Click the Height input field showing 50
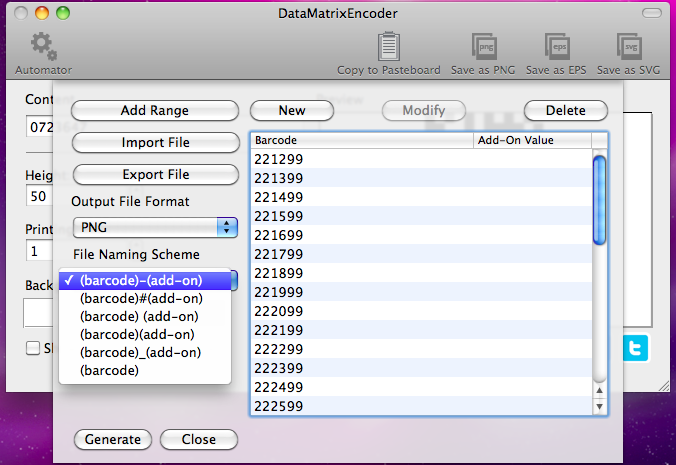Screen dimensions: 676x465 point(39,196)
